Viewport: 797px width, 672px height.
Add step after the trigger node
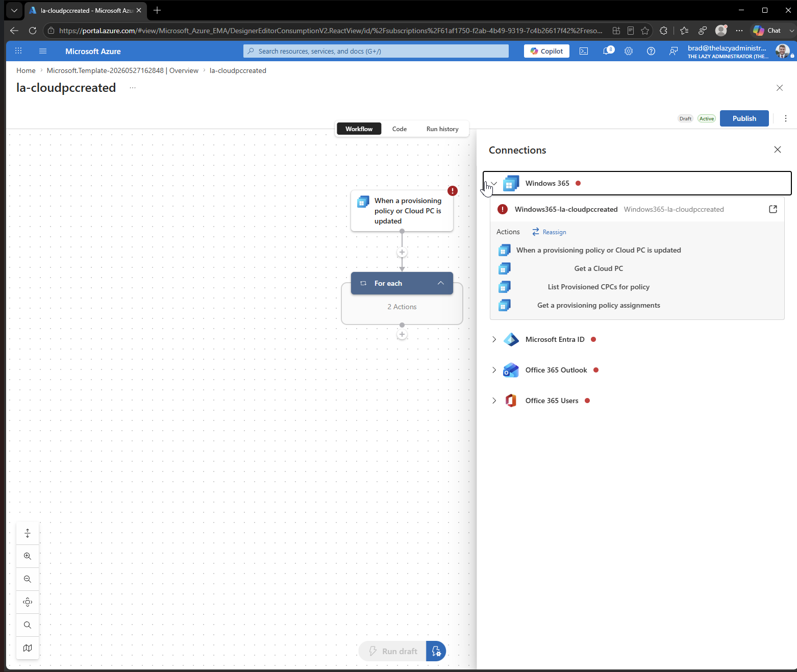tap(402, 252)
